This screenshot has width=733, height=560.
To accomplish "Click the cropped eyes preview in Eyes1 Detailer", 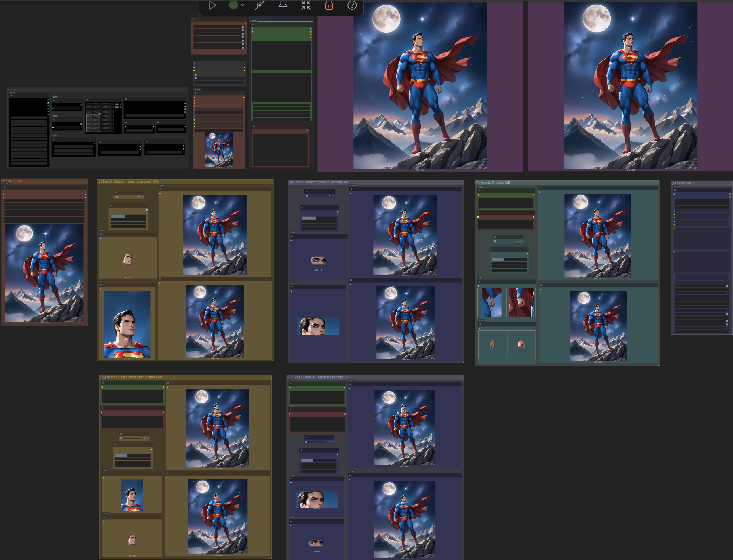I will coord(318,260).
